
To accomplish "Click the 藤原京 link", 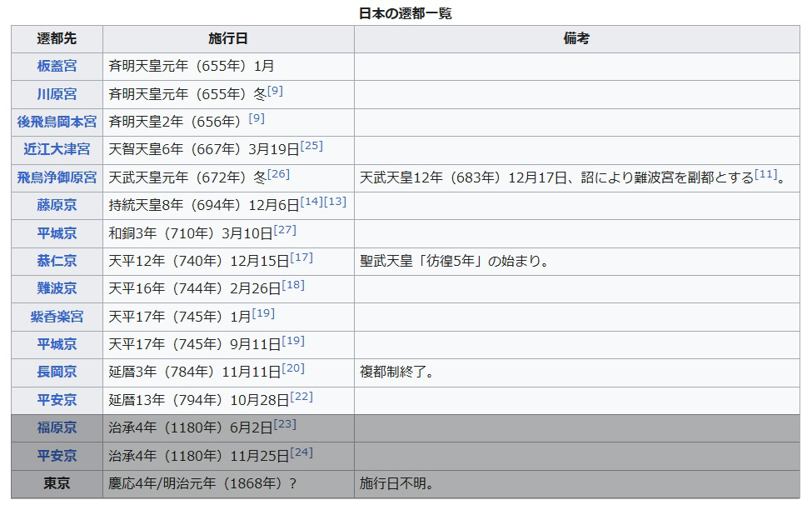I will pos(57,205).
